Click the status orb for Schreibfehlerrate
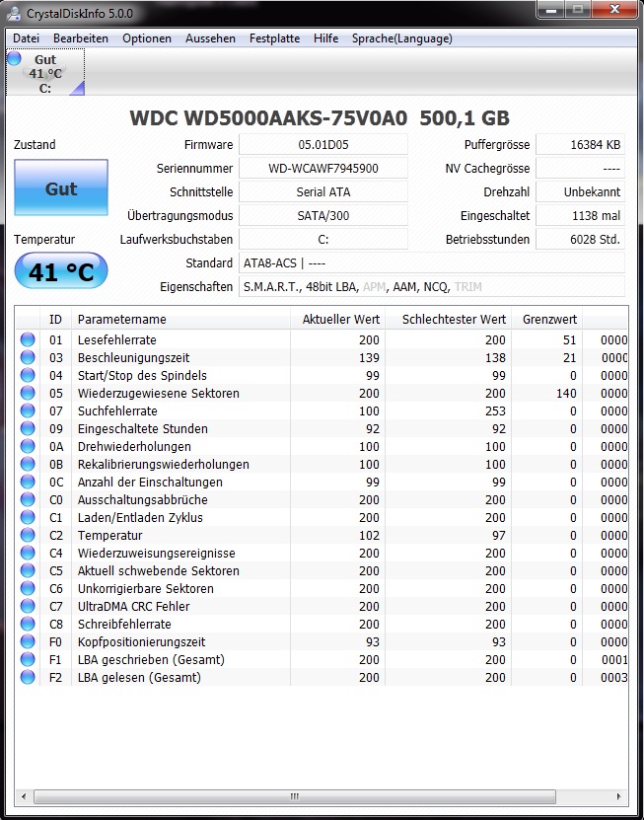Screen dimensions: 644x820 pos(28,625)
